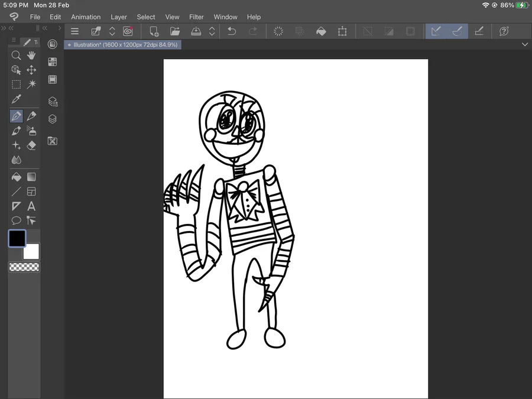Open the File menu
The width and height of the screenshot is (532, 399).
(35, 17)
